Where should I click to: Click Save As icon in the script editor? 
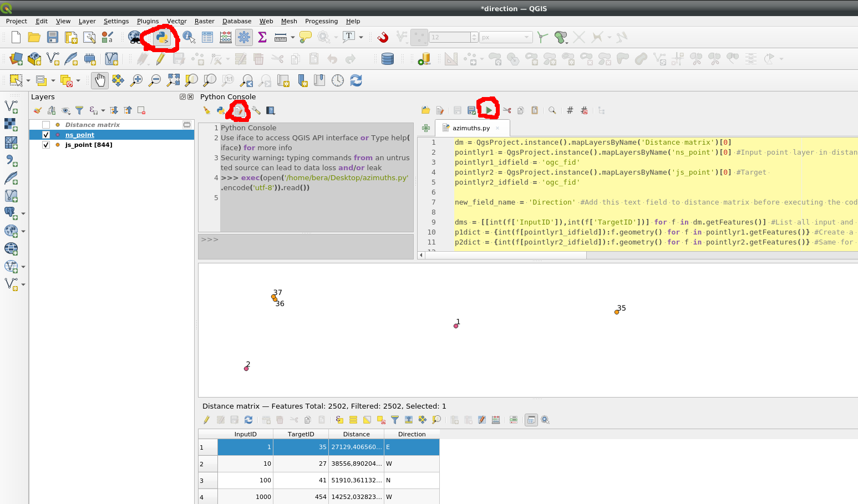click(471, 110)
